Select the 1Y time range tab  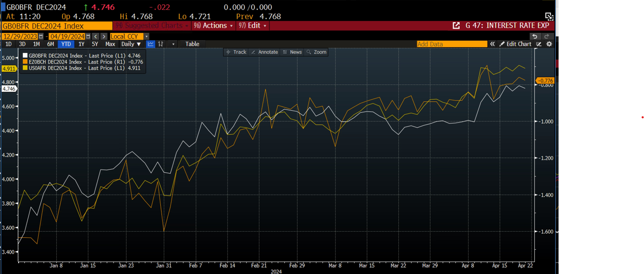coord(81,44)
